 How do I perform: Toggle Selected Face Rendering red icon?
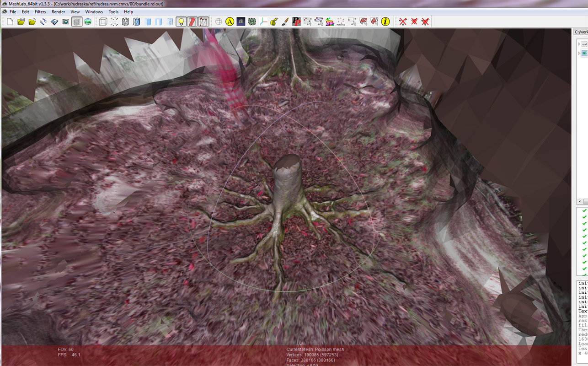tap(192, 22)
